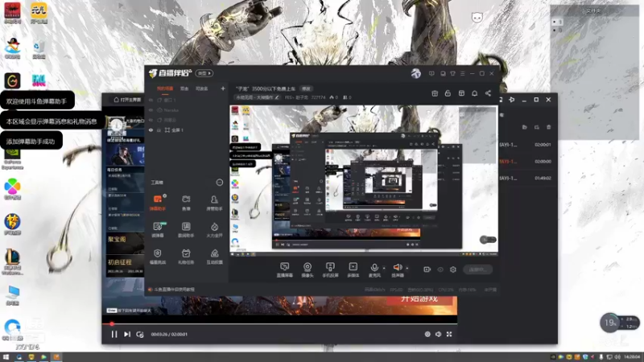Pause the video in the player window
Screen dimensions: 644x362
click(114, 334)
